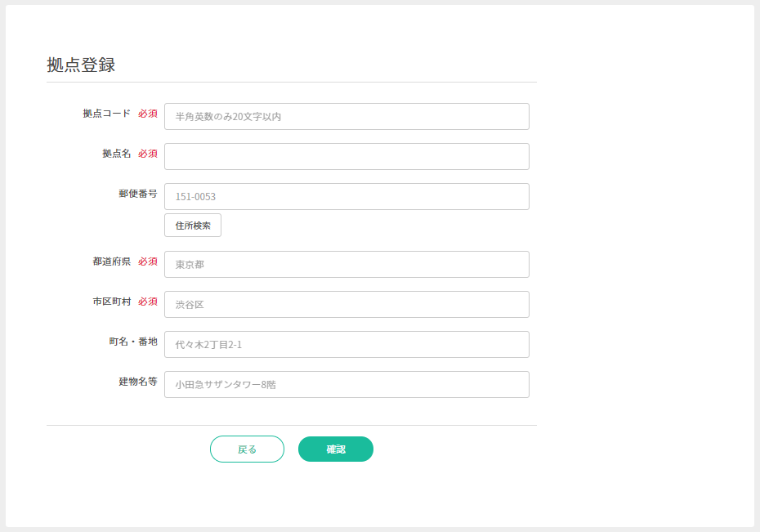Focus the 町名・番地 text box

point(346,345)
